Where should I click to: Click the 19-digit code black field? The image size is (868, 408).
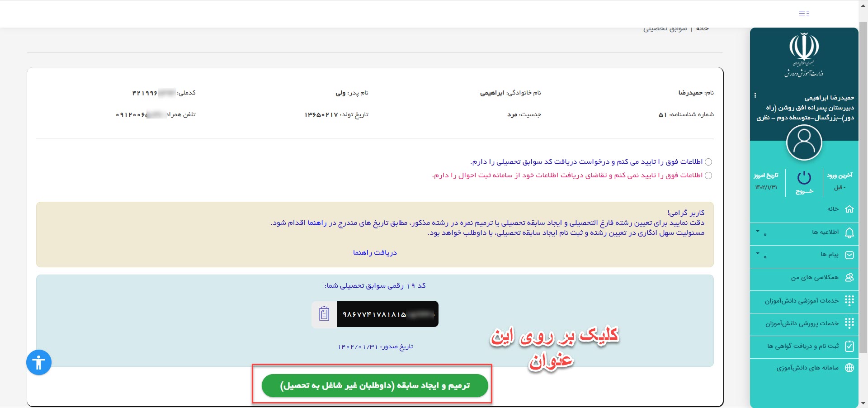(x=387, y=314)
